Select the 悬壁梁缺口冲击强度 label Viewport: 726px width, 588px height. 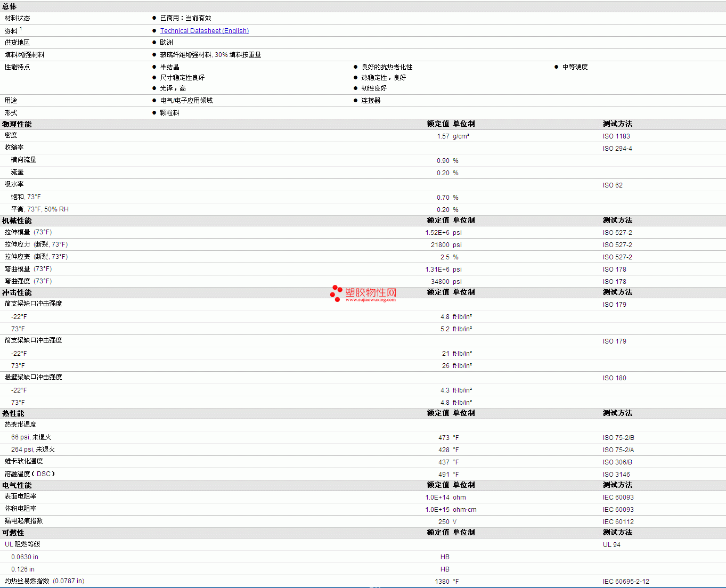[34, 377]
